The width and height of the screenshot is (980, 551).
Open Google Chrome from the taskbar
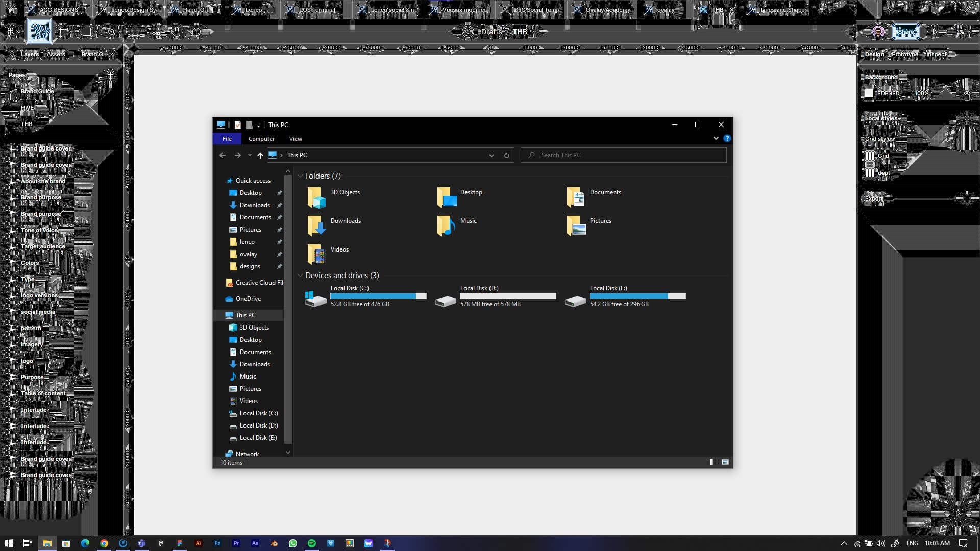[x=104, y=543]
